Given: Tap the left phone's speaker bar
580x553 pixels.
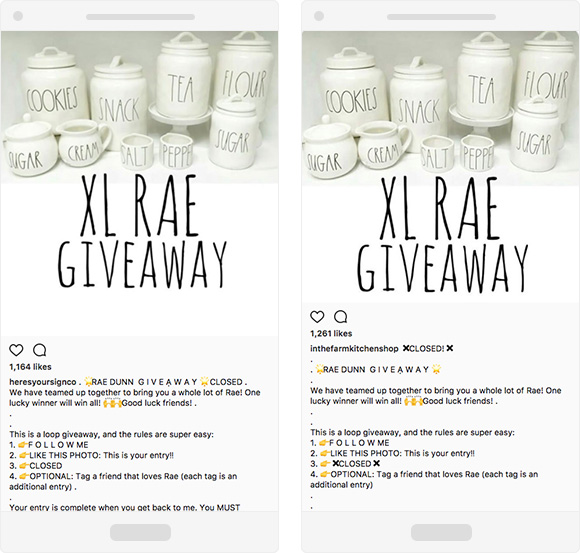Looking at the screenshot, I should [x=140, y=17].
